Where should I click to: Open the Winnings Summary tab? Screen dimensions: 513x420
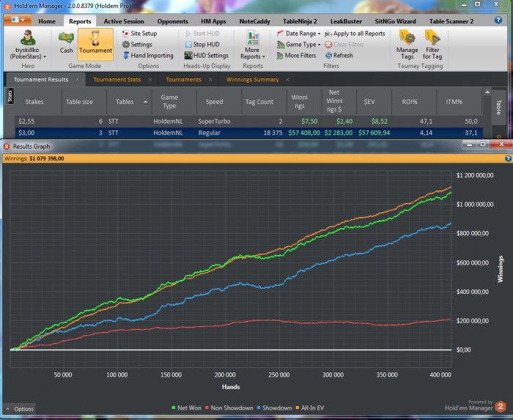[x=252, y=79]
